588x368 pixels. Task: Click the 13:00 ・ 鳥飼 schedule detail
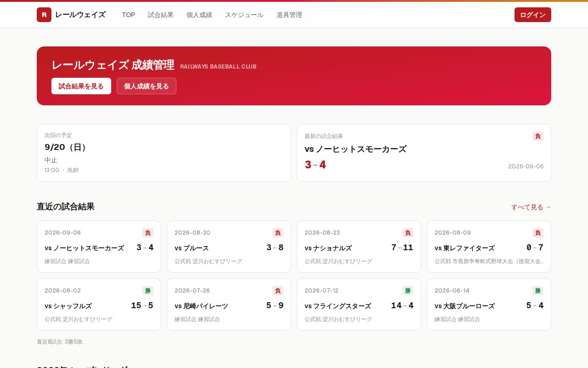[x=62, y=170]
